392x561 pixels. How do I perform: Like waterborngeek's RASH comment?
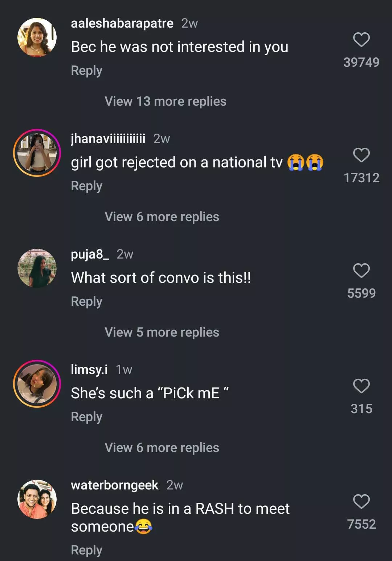click(361, 502)
